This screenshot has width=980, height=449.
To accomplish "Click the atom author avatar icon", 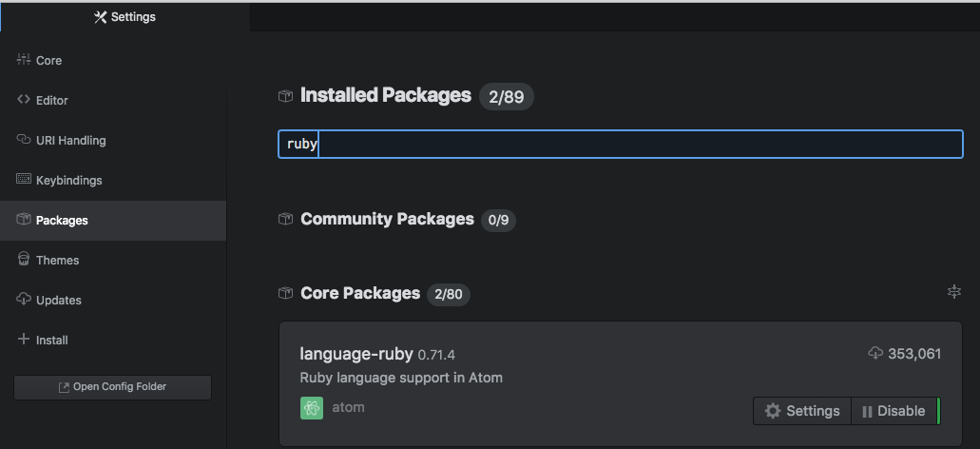I will pyautogui.click(x=312, y=408).
